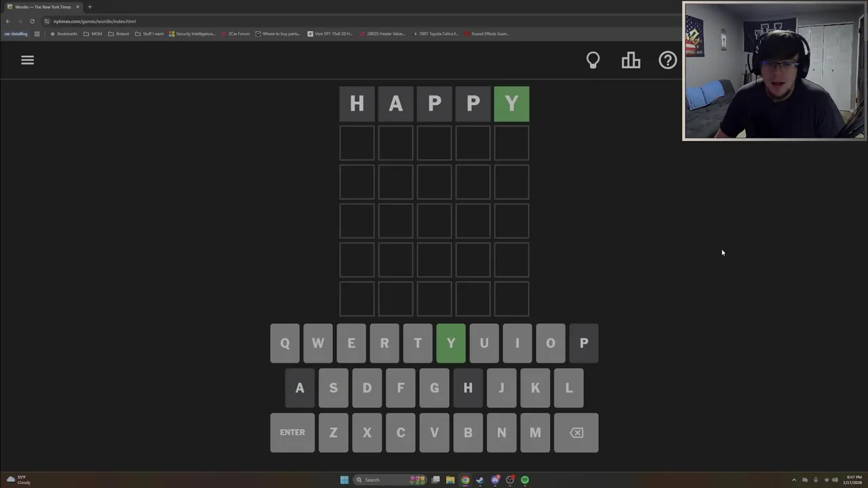The image size is (868, 488).
Task: Open the Wordle hamburger menu
Action: [27, 60]
